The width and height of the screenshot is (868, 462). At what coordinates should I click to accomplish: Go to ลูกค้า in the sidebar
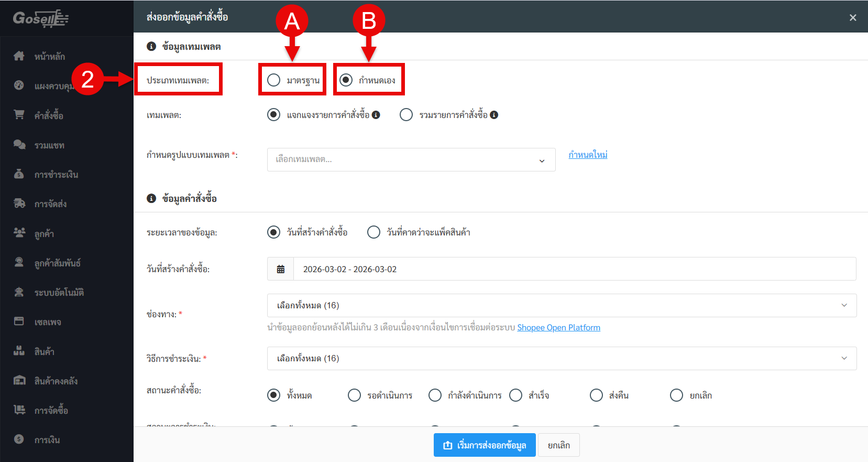(x=44, y=234)
